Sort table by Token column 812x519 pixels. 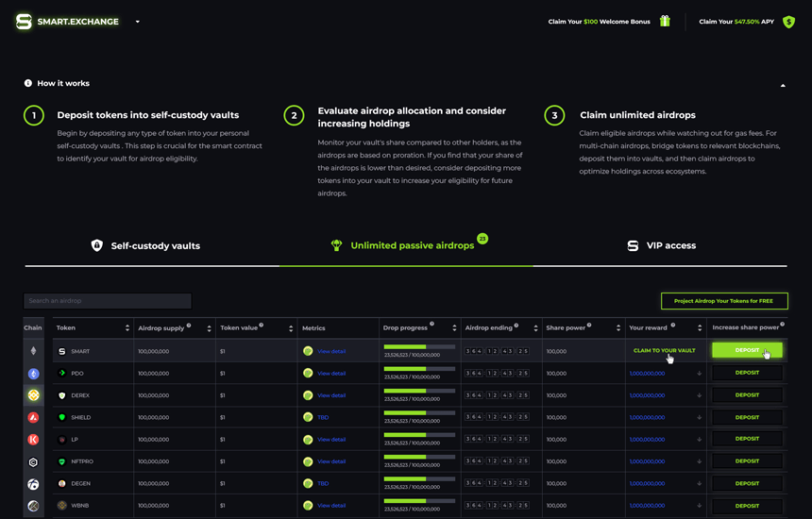click(x=127, y=328)
